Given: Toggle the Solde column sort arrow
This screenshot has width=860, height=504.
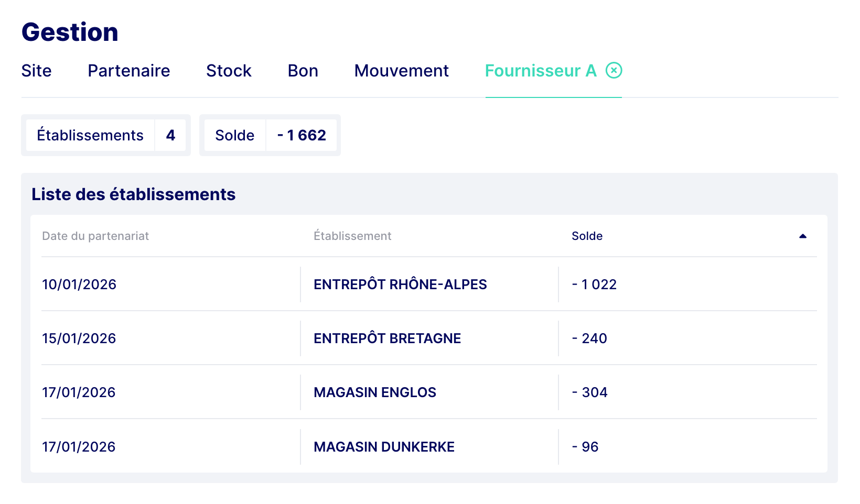Looking at the screenshot, I should [802, 236].
